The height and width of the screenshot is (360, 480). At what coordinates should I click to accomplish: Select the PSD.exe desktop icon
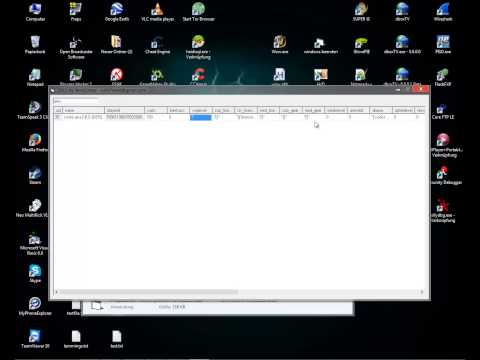[443, 45]
